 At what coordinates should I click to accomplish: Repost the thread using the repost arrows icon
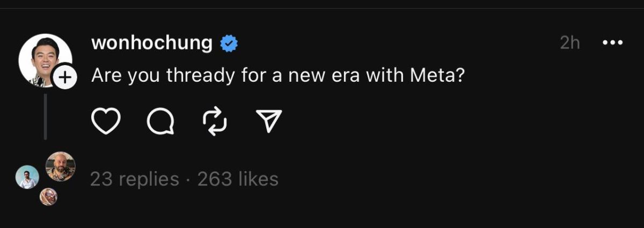[x=215, y=122]
